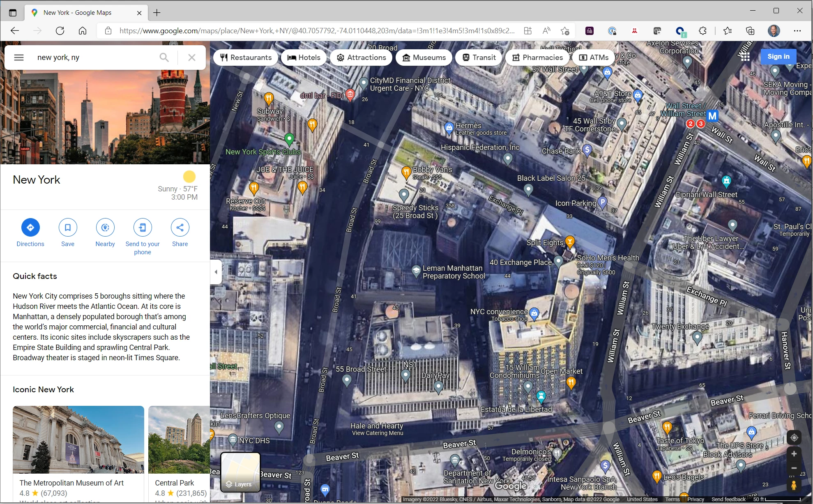Filter the map by Restaurants
This screenshot has width=813, height=504.
point(246,58)
